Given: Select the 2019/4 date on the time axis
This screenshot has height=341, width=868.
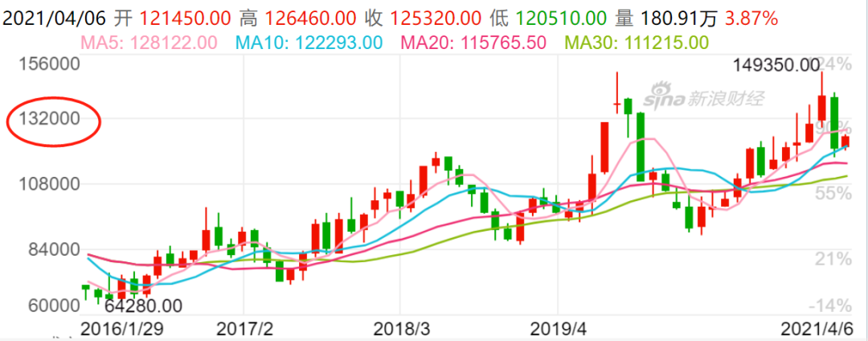Looking at the screenshot, I should 556,330.
